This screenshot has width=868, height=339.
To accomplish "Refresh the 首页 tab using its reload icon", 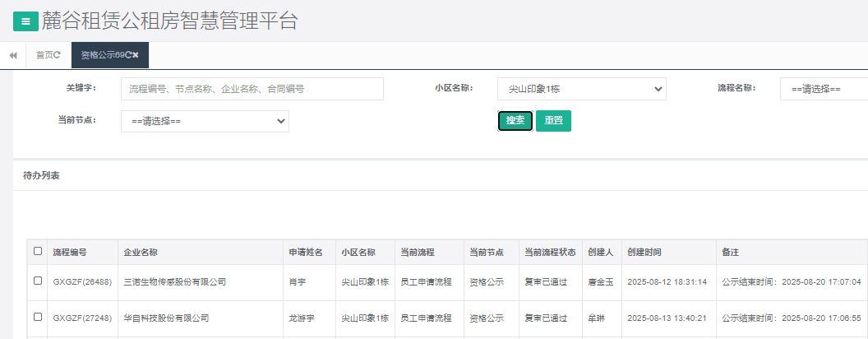I will [x=57, y=55].
